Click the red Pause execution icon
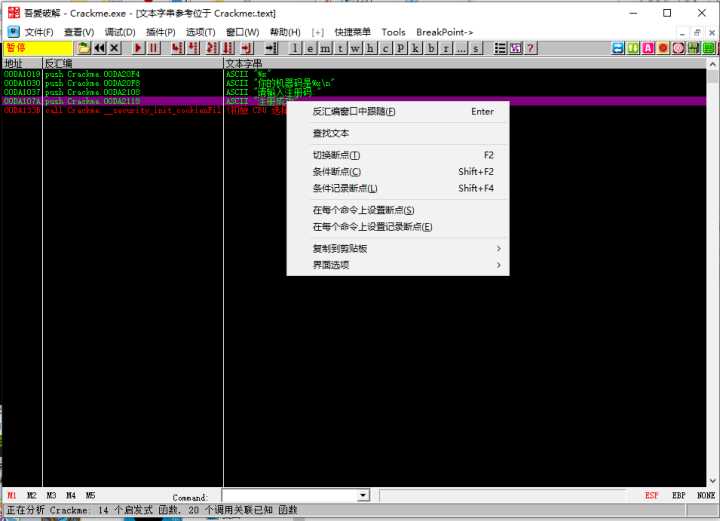This screenshot has height=521, width=720. coord(153,48)
